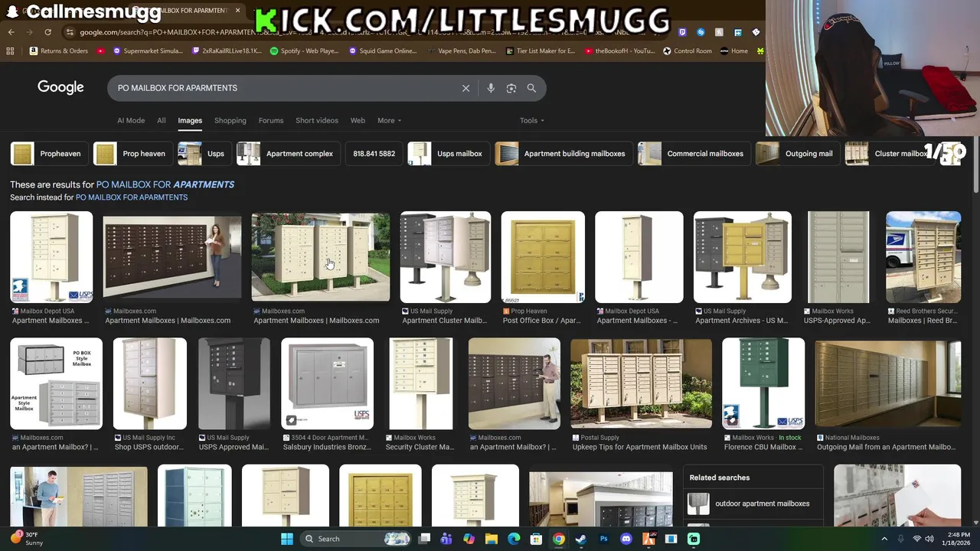Select the Forums tab
Viewport: 980px width, 551px height.
(x=271, y=120)
